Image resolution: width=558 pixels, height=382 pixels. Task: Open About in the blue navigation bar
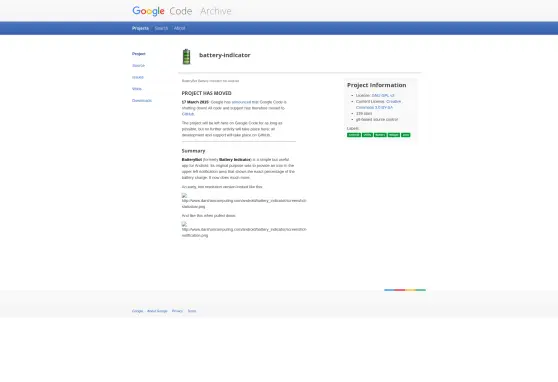click(x=179, y=28)
